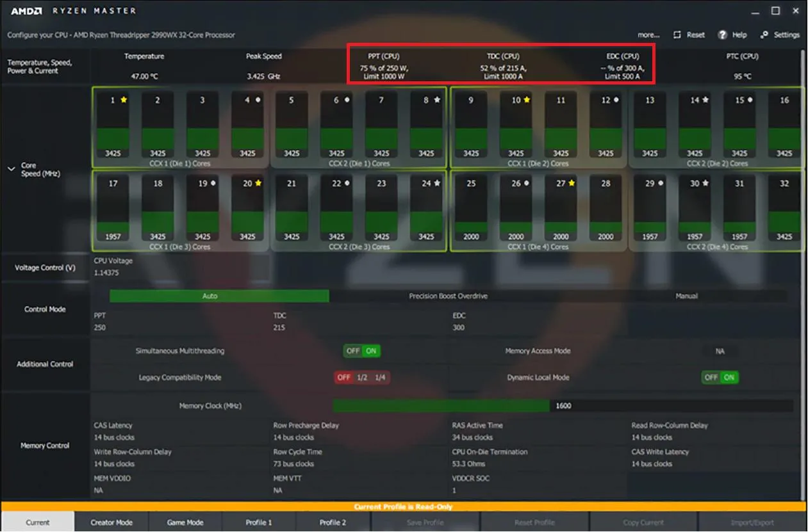Click the white star on core 30
Image resolution: width=808 pixels, height=532 pixels.
pos(705,183)
